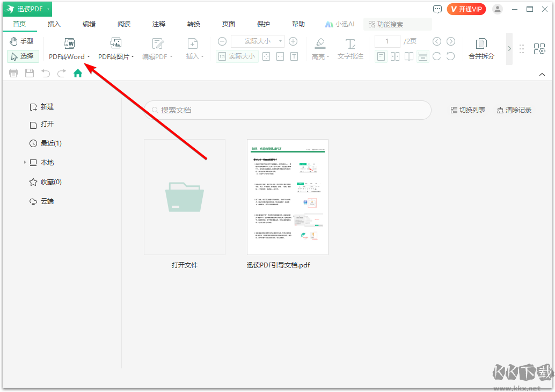Select the 手型 hand tool
The image size is (555, 392).
point(21,41)
